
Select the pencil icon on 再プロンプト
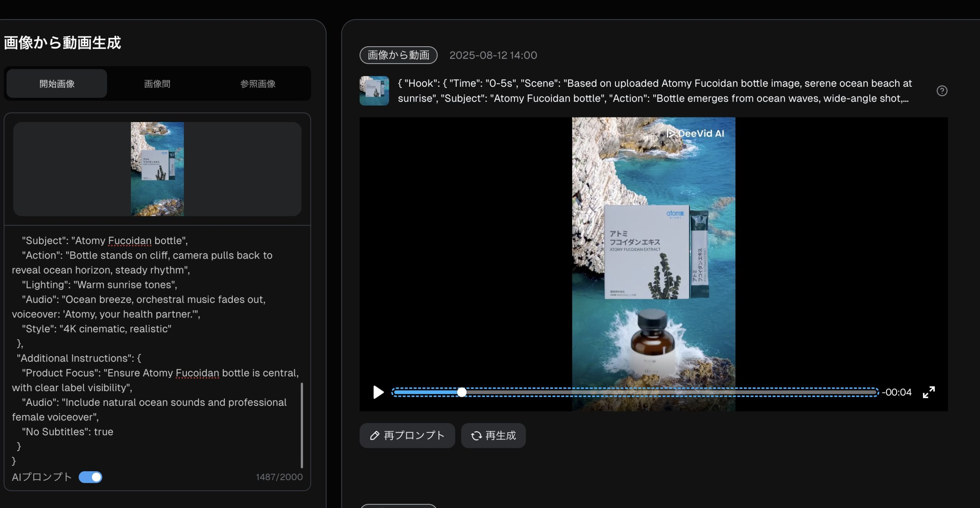(375, 435)
